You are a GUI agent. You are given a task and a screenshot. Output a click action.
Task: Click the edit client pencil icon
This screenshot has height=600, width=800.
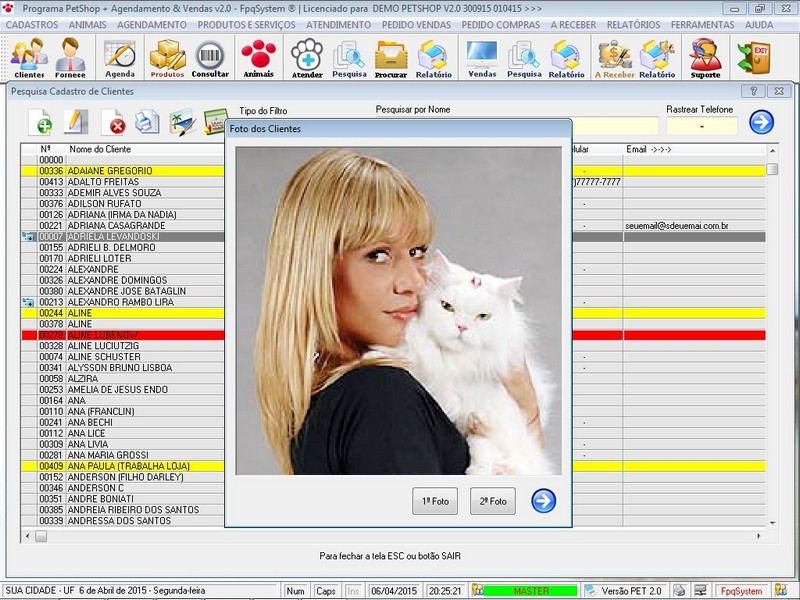pos(76,122)
